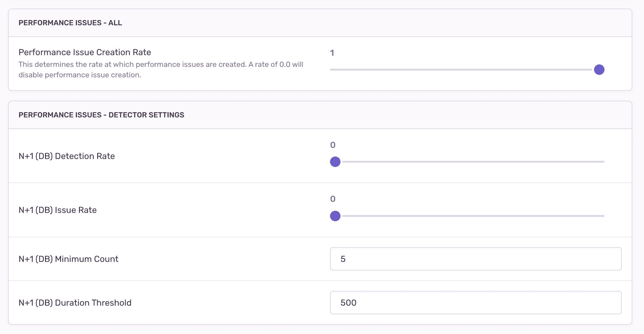Viewport: 644px width, 334px height.
Task: Click the value 0 above Detection Rate slider
Action: point(333,145)
